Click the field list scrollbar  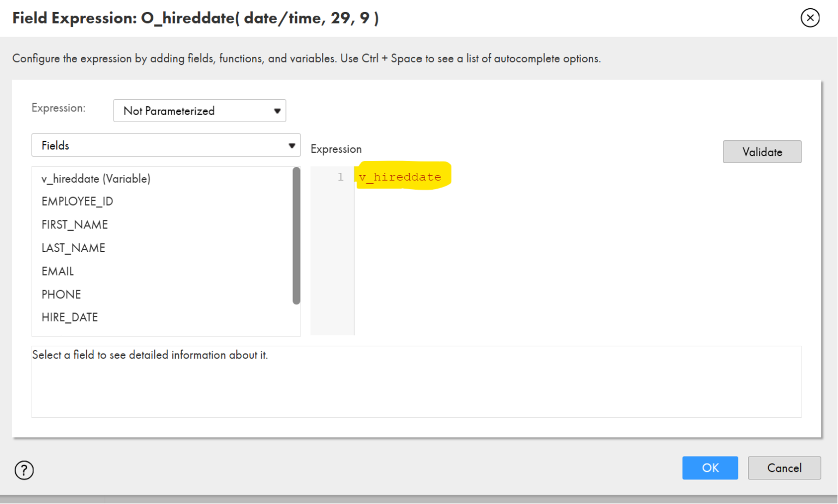(x=297, y=235)
